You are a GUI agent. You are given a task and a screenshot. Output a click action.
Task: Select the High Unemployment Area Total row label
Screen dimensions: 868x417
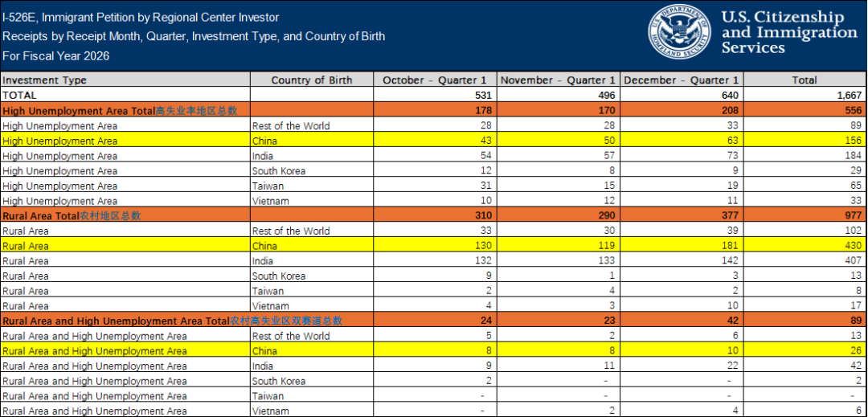pos(120,111)
